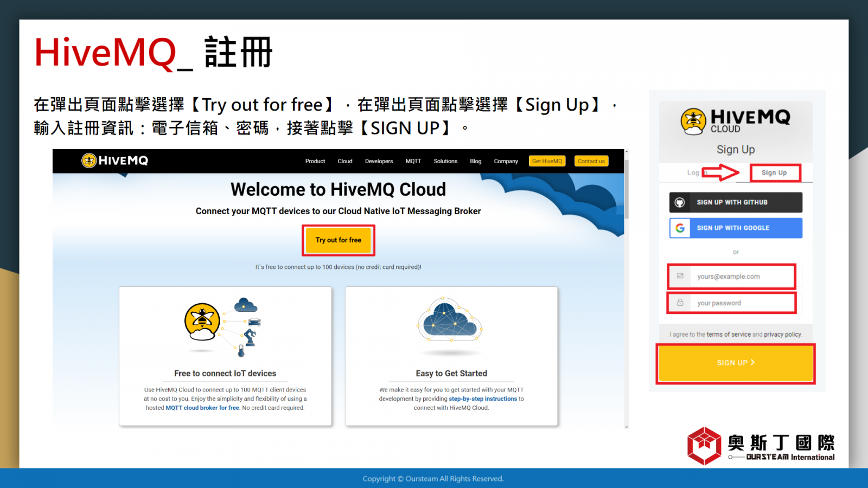Select the copyright Oursteam footer text
Screen dimensions: 868x488
pyautogui.click(x=433, y=479)
